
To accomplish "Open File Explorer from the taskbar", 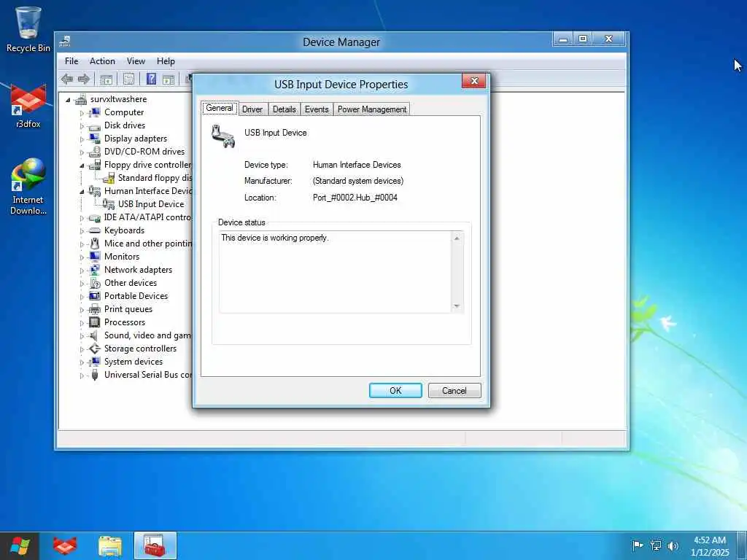I will (x=110, y=545).
